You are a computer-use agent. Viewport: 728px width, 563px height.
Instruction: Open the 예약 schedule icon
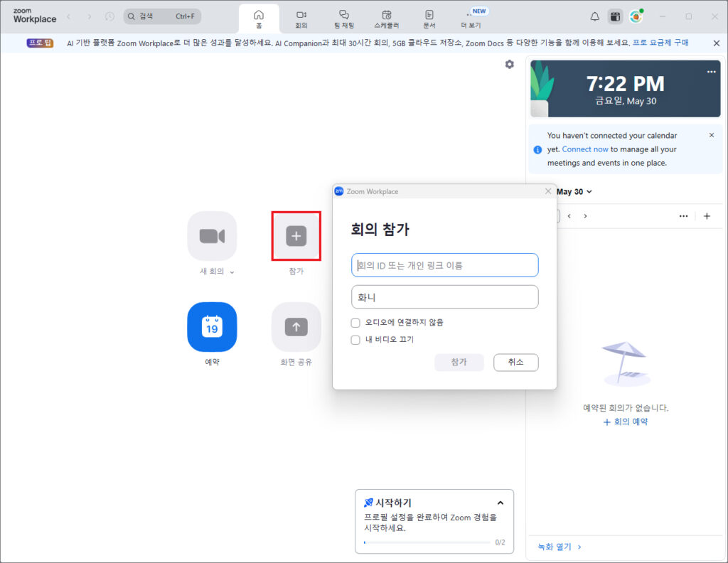(212, 327)
